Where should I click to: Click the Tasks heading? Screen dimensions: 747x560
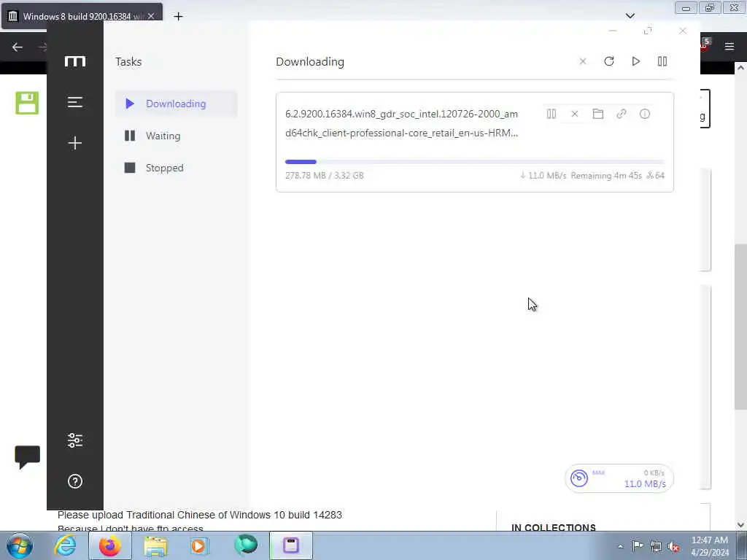point(128,62)
